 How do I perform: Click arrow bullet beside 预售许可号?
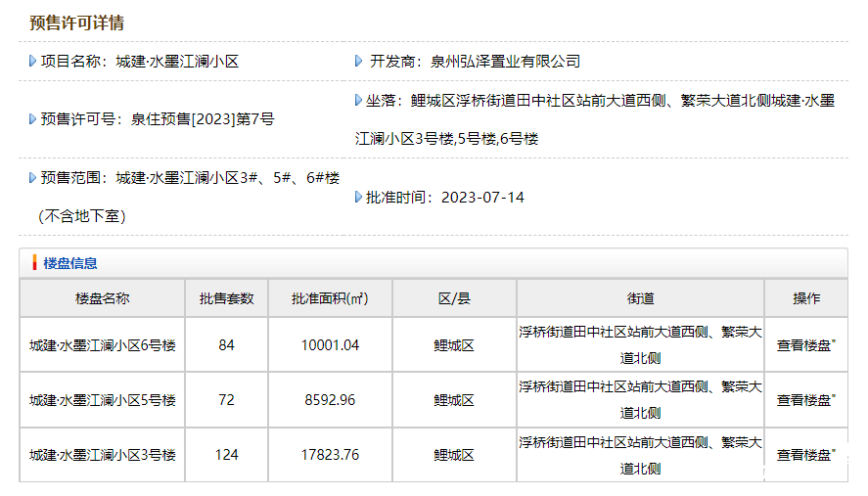click(32, 119)
